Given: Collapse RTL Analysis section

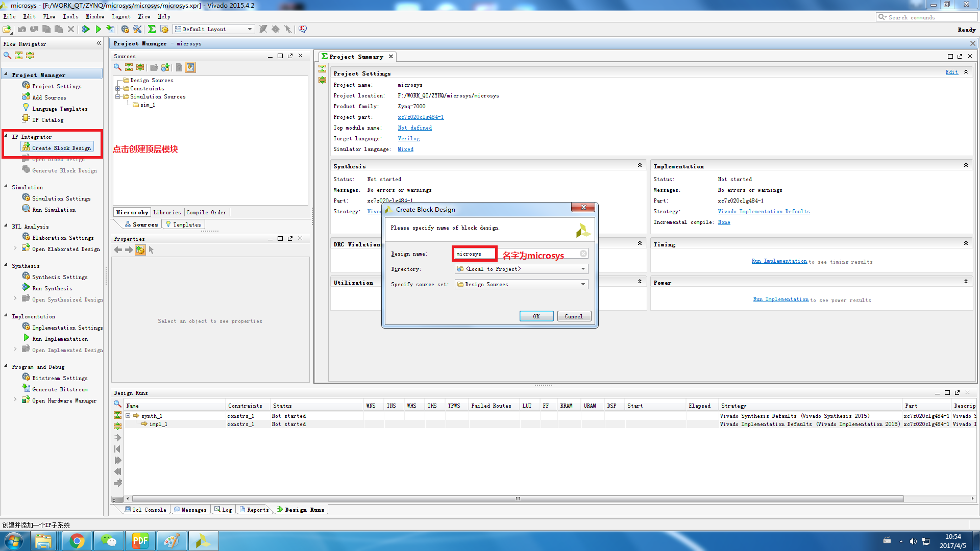Looking at the screenshot, I should (6, 226).
